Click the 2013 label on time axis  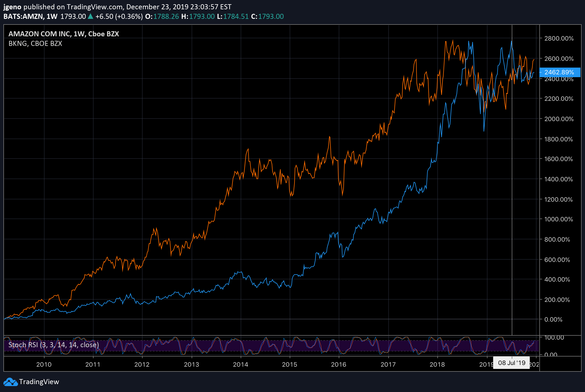(192, 365)
